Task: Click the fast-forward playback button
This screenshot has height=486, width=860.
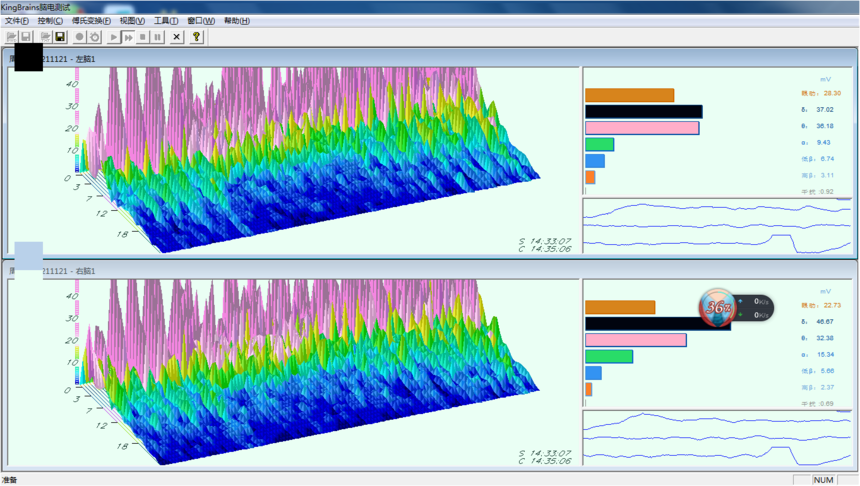Action: (128, 37)
